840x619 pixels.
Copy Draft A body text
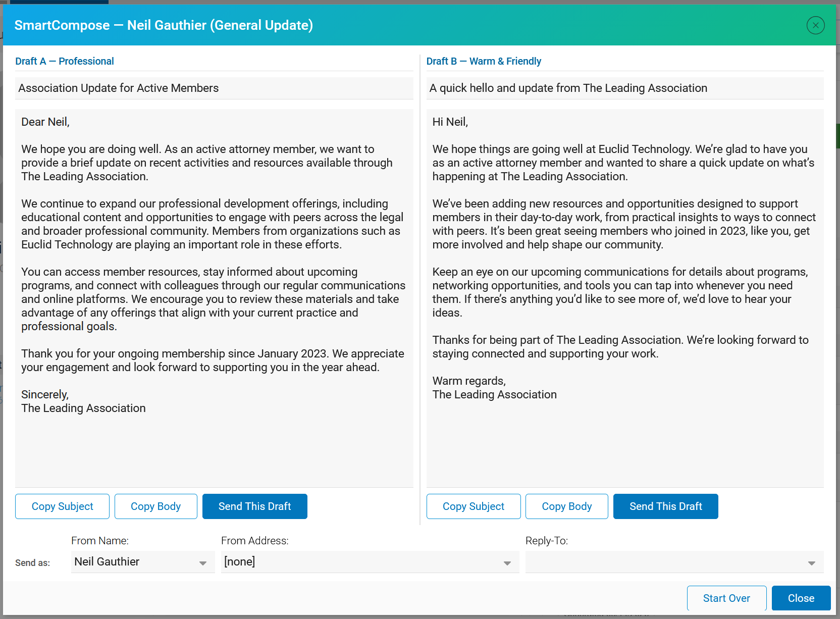click(x=155, y=506)
